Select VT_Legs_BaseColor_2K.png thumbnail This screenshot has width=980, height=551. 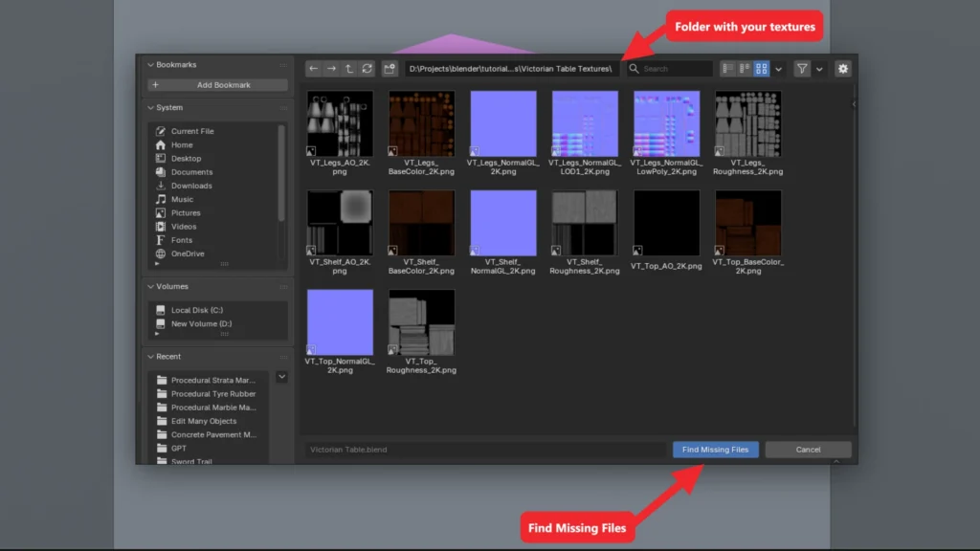click(x=421, y=123)
